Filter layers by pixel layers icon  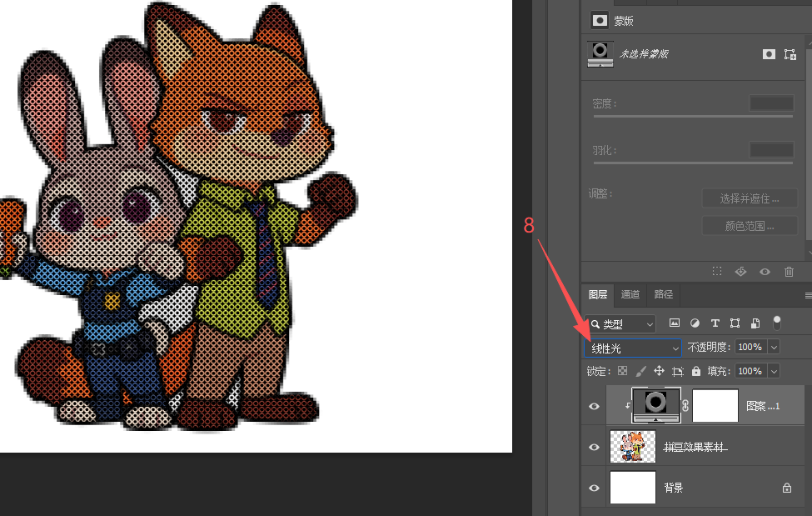(675, 323)
